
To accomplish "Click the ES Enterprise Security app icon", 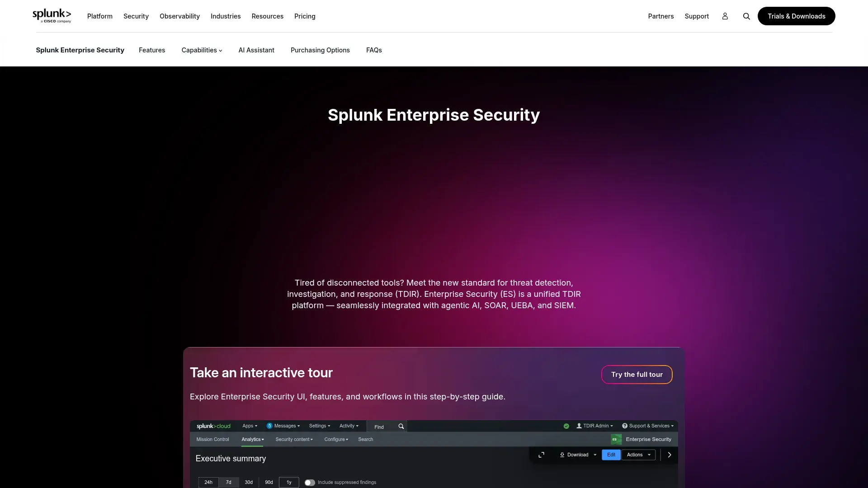I will click(x=616, y=439).
